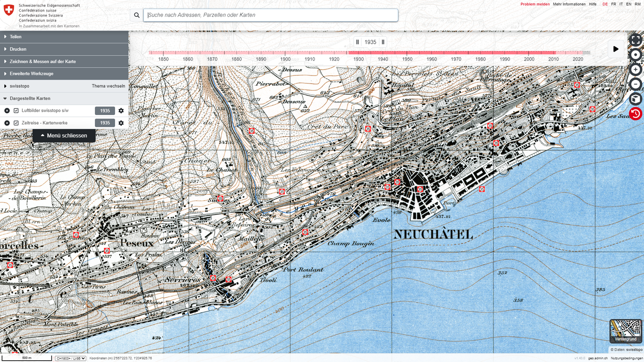The height and width of the screenshot is (362, 644).
Task: Click the Problem melden link
Action: point(536,4)
